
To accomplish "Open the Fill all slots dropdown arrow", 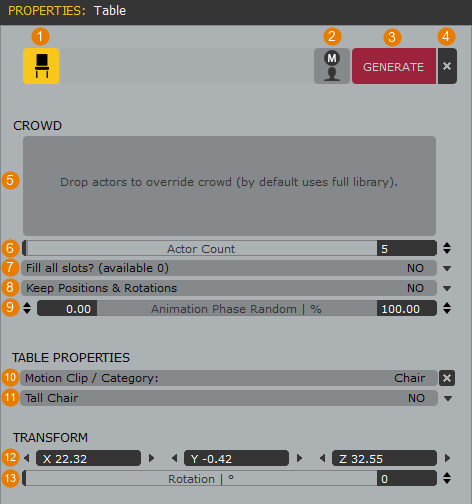I will pyautogui.click(x=447, y=268).
